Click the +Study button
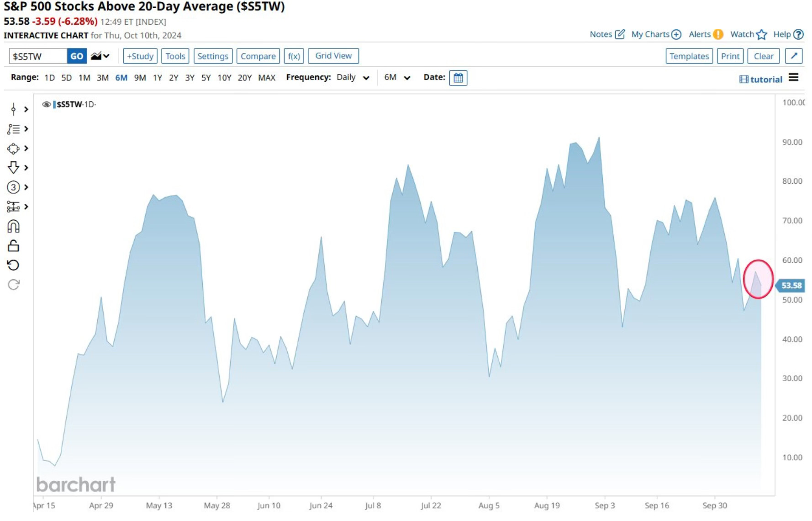Screen dimensions: 812x521 pos(140,56)
